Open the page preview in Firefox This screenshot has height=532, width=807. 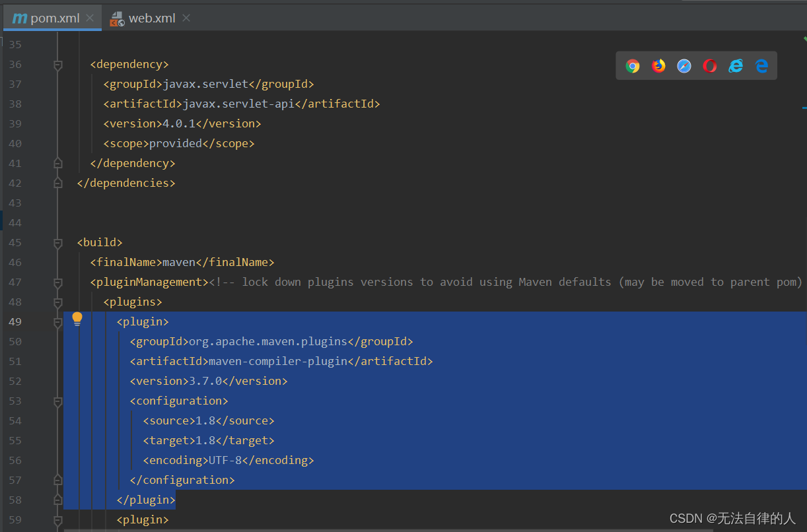click(x=658, y=65)
